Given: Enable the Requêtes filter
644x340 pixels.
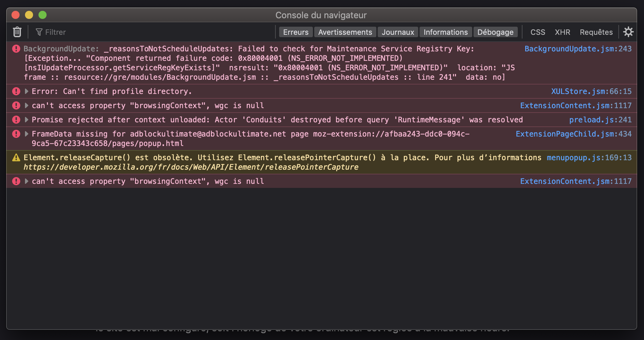Looking at the screenshot, I should [596, 32].
